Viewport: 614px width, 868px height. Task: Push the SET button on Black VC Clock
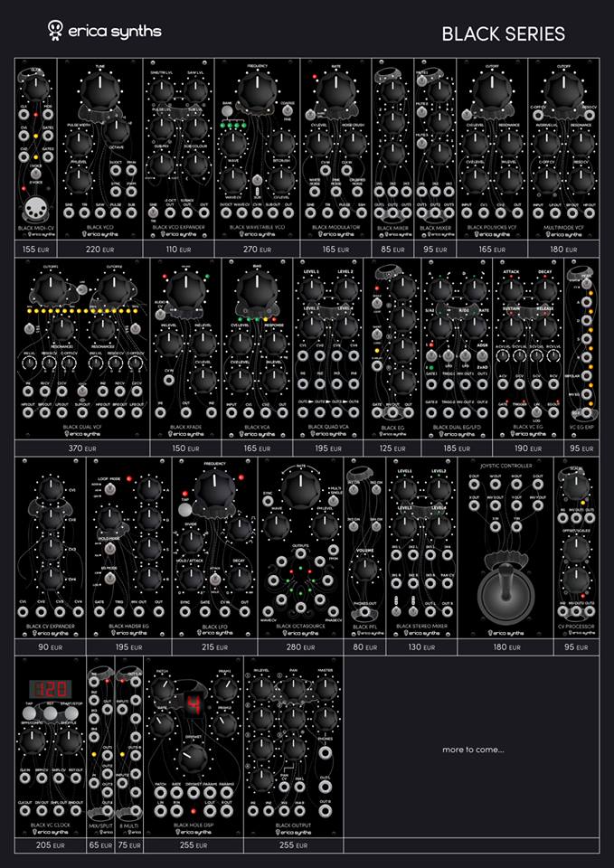[50, 714]
